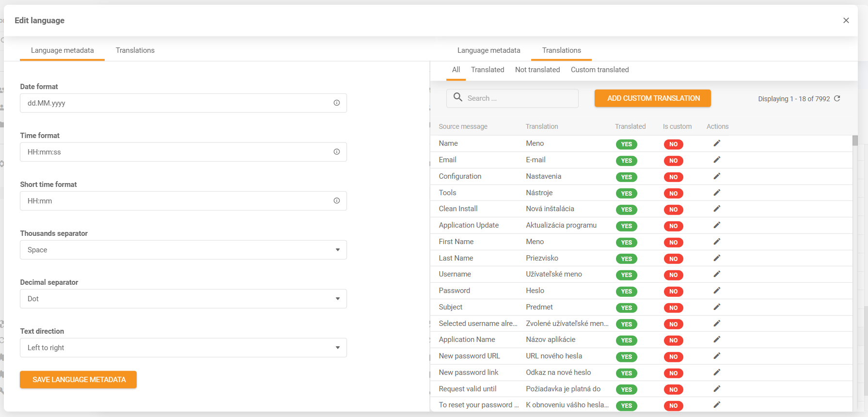Click the translations list scrollbar thumb

(855, 140)
